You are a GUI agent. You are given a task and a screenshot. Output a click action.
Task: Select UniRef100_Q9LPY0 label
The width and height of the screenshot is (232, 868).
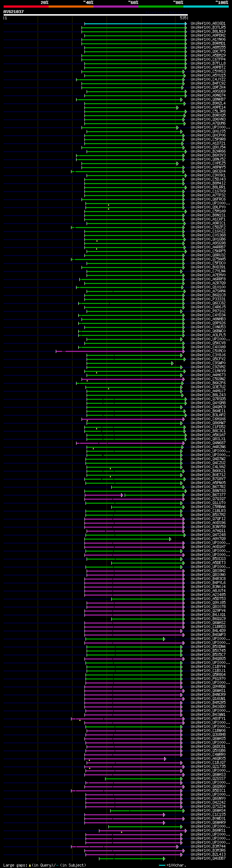point(208,207)
